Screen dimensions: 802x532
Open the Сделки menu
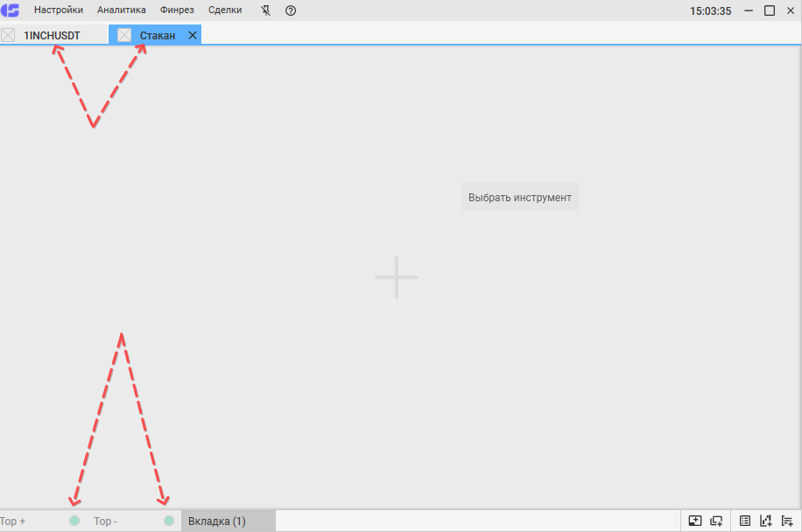pos(225,10)
